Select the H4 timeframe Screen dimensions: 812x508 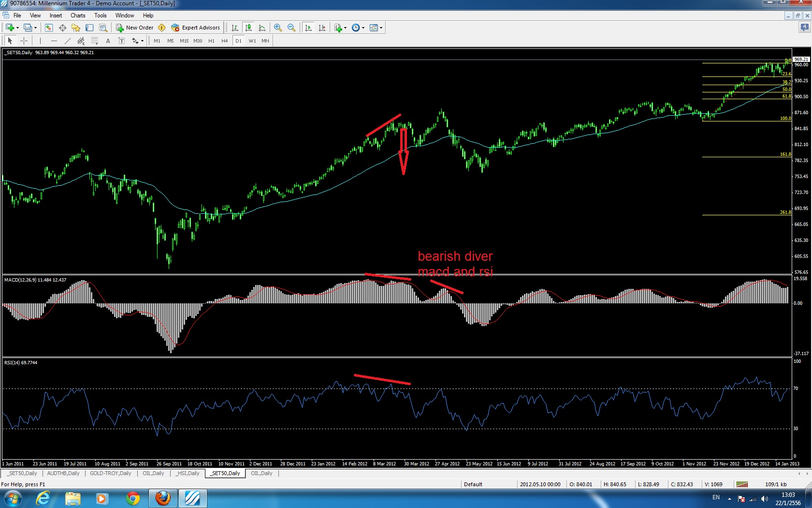coord(224,41)
